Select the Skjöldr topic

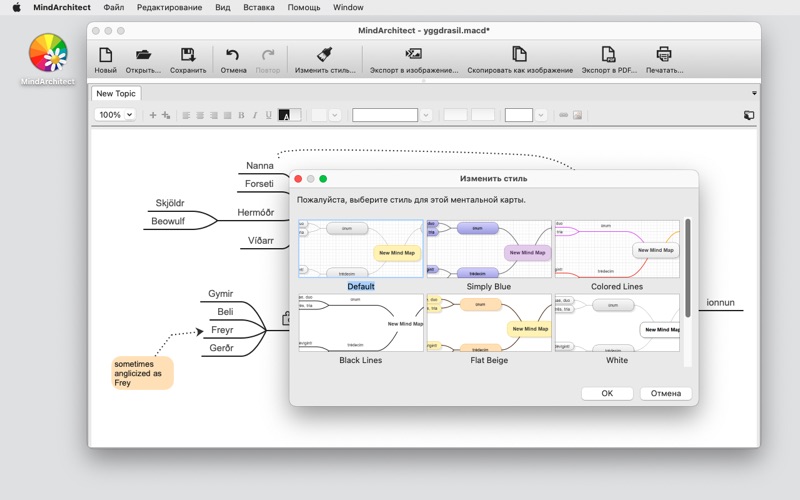(x=170, y=203)
